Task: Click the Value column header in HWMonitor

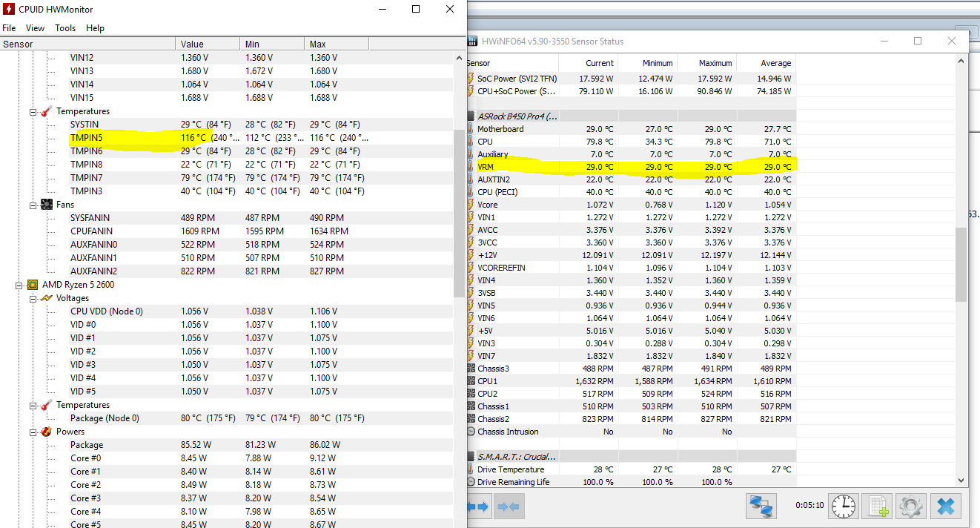Action: click(x=208, y=44)
